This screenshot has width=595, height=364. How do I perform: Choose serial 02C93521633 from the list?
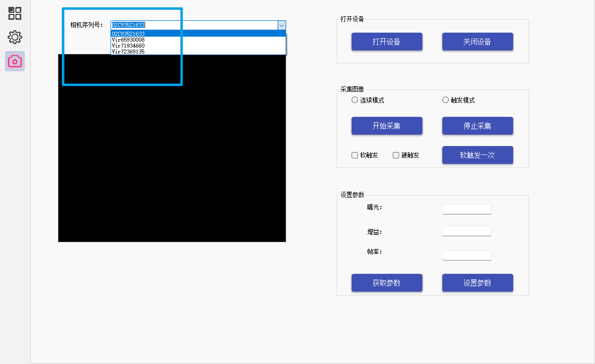click(x=198, y=34)
